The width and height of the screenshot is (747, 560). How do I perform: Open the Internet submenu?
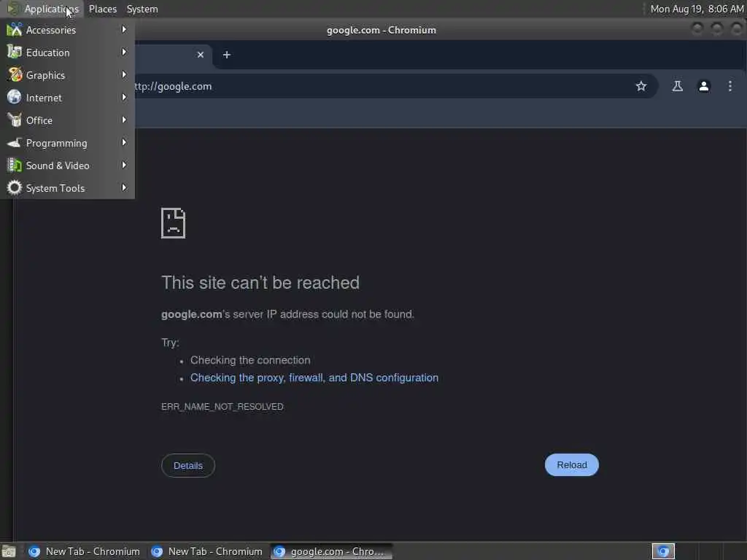pyautogui.click(x=67, y=98)
